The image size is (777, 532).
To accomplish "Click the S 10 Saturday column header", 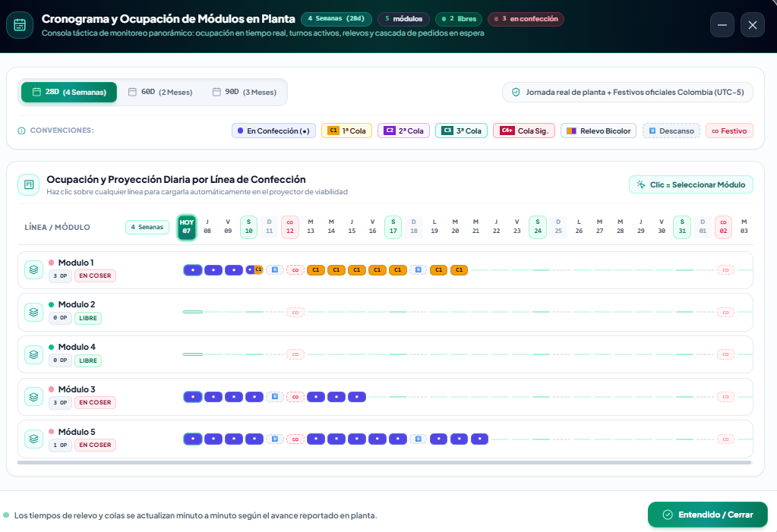I will click(x=249, y=227).
